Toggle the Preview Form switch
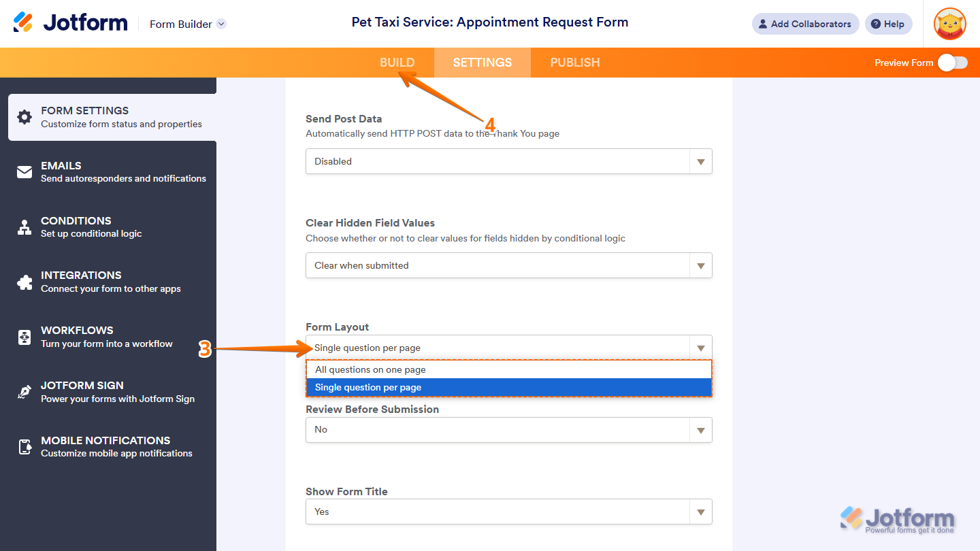980x551 pixels. (952, 63)
